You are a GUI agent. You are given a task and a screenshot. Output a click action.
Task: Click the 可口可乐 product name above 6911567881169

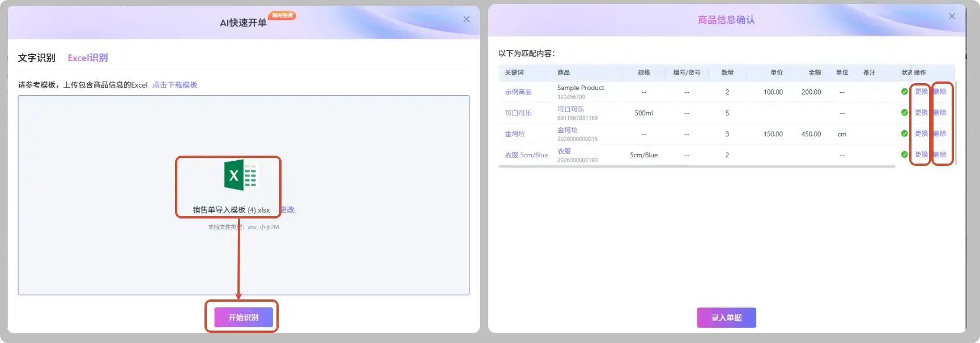click(570, 109)
